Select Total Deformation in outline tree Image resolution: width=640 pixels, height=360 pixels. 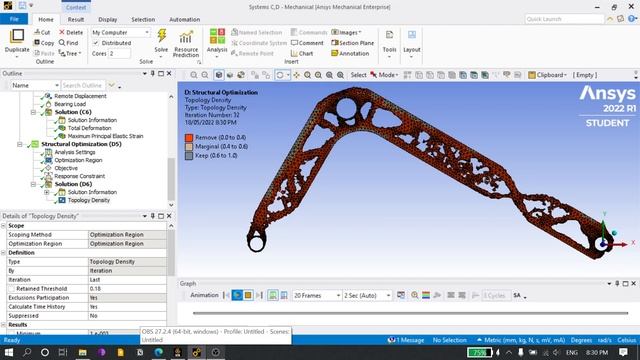(x=89, y=128)
